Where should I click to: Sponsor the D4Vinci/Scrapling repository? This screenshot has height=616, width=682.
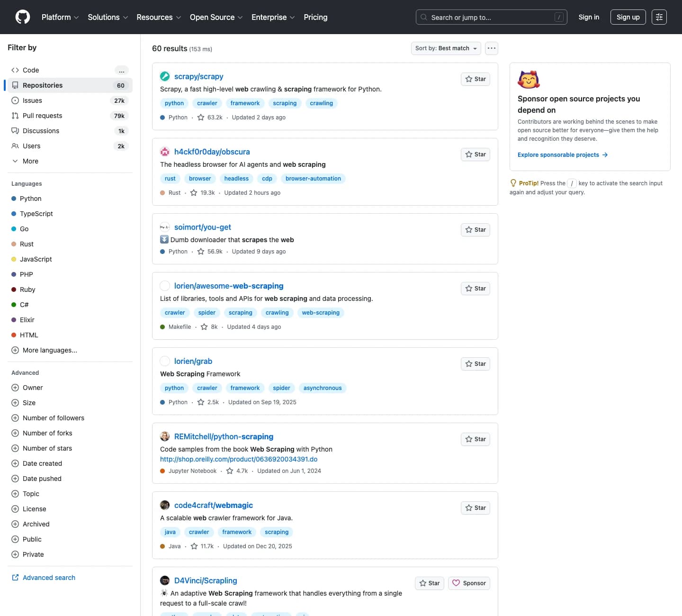pos(469,583)
